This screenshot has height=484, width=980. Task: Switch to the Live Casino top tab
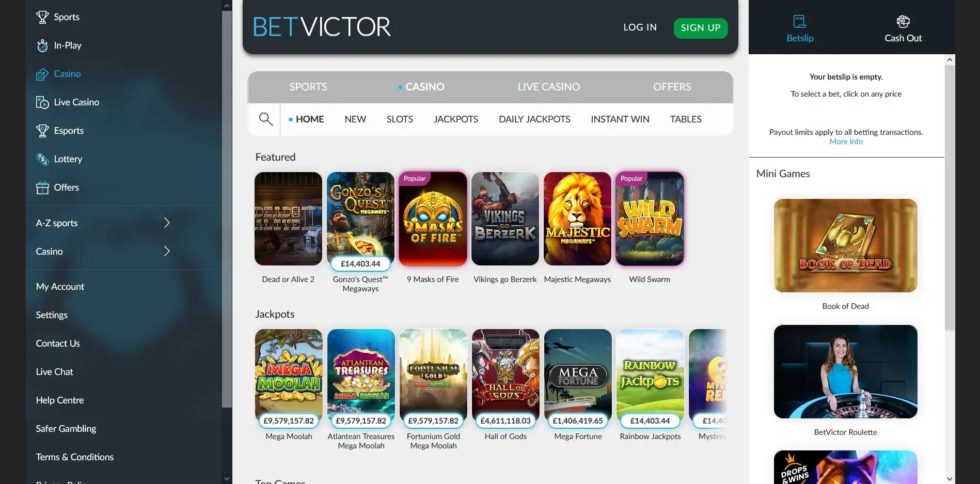coord(549,87)
